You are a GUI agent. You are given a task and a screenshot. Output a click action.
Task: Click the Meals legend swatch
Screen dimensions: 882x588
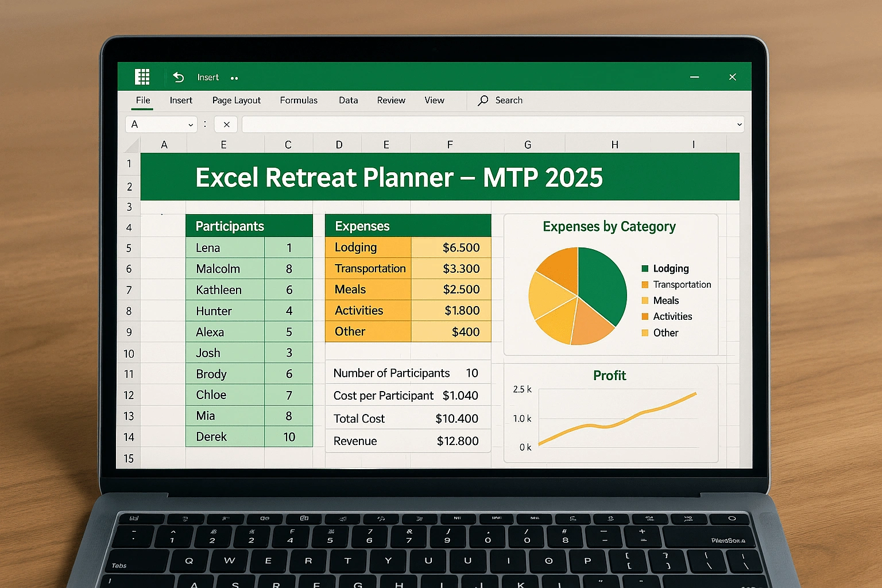click(645, 300)
